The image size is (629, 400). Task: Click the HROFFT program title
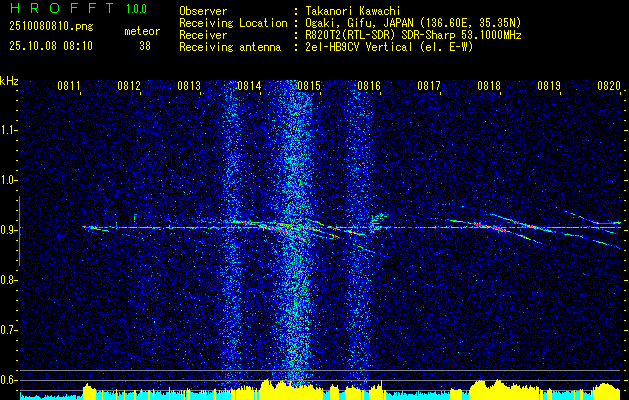pos(62,9)
